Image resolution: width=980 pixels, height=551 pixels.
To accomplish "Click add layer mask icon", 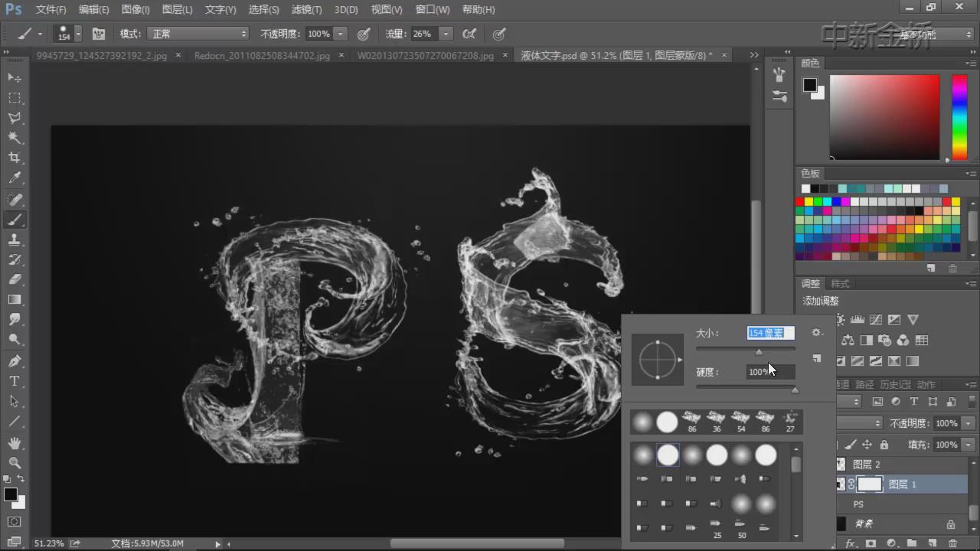I will click(x=871, y=543).
